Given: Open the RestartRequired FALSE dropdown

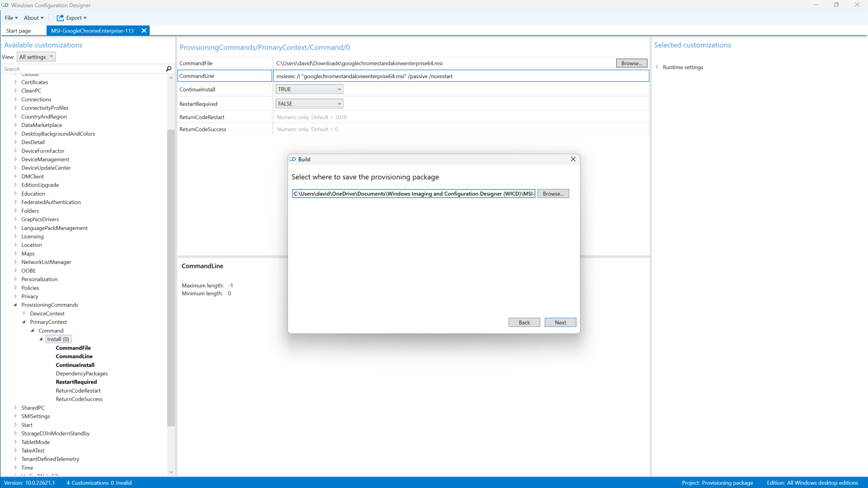Looking at the screenshot, I should 309,104.
